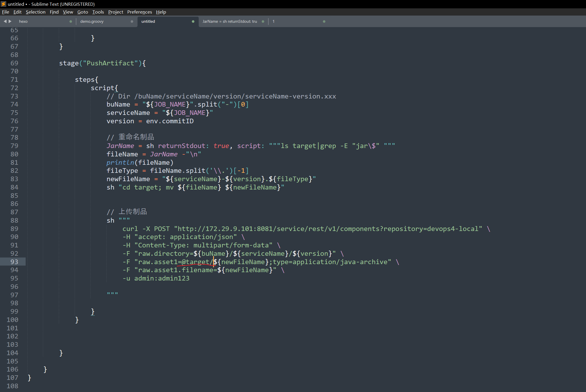Viewport: 586px width, 392px height.
Task: Click the fileName = JarName line
Action: (154, 154)
